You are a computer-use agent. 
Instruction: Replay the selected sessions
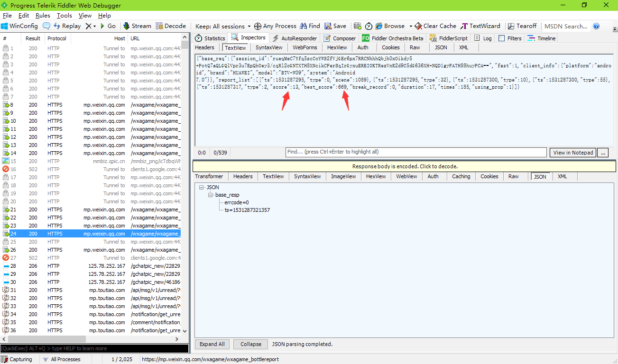[67, 26]
